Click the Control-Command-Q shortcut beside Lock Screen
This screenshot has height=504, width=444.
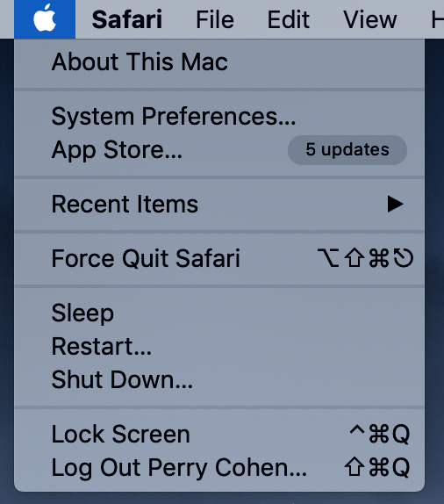tap(379, 434)
